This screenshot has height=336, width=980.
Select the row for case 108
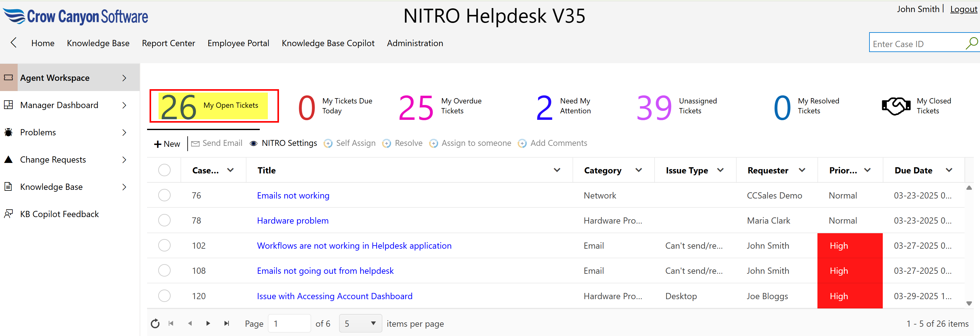pos(164,271)
